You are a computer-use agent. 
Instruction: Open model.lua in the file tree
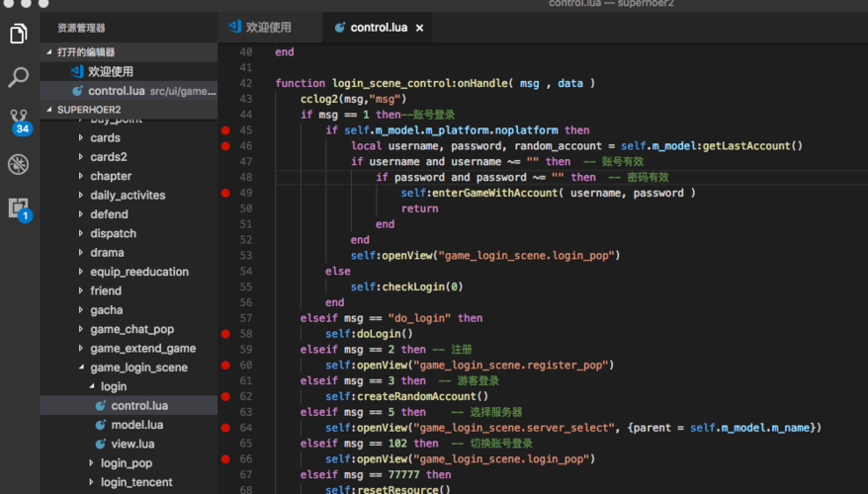[129, 425]
